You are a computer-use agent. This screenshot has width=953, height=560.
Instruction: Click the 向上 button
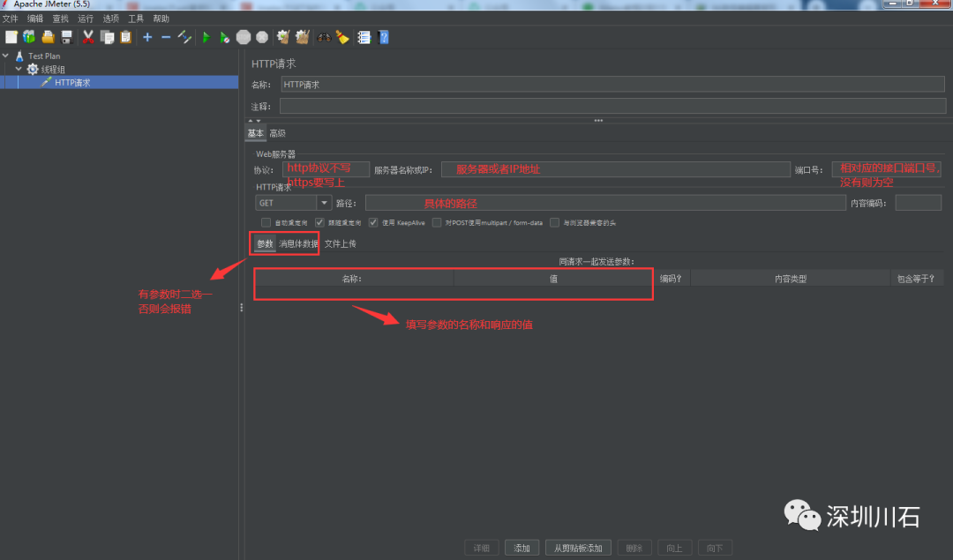tap(674, 548)
